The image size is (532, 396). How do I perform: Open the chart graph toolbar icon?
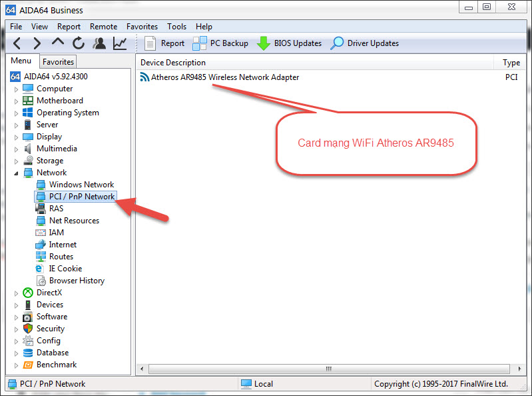120,43
